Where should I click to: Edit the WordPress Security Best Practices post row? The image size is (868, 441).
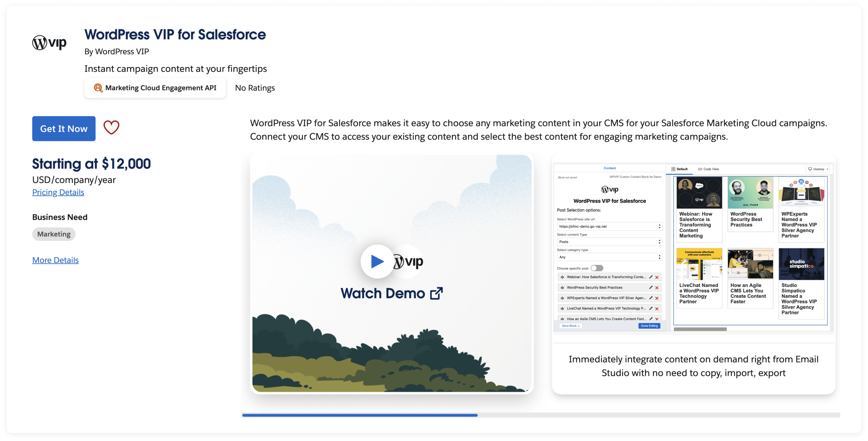click(x=650, y=287)
